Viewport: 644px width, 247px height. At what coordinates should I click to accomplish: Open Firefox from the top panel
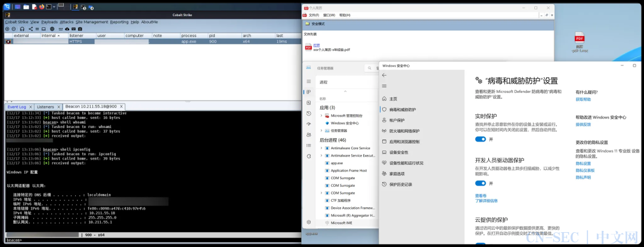click(42, 7)
